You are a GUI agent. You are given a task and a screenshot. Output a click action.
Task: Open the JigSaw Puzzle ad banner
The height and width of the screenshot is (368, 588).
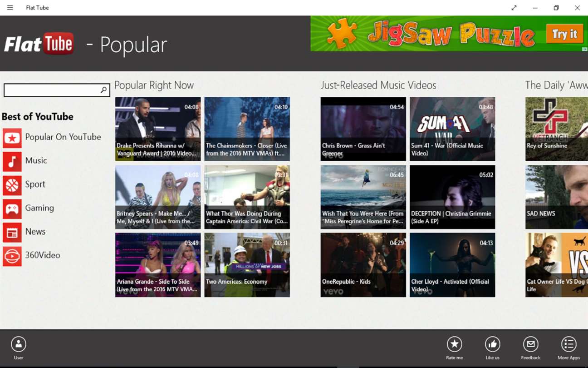(x=449, y=34)
